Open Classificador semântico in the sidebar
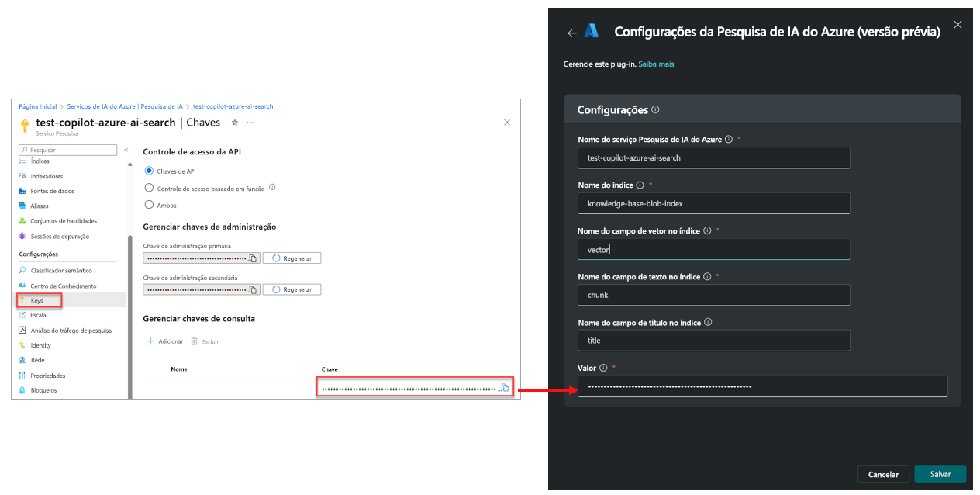Screen dimensions: 980x495 click(x=61, y=271)
